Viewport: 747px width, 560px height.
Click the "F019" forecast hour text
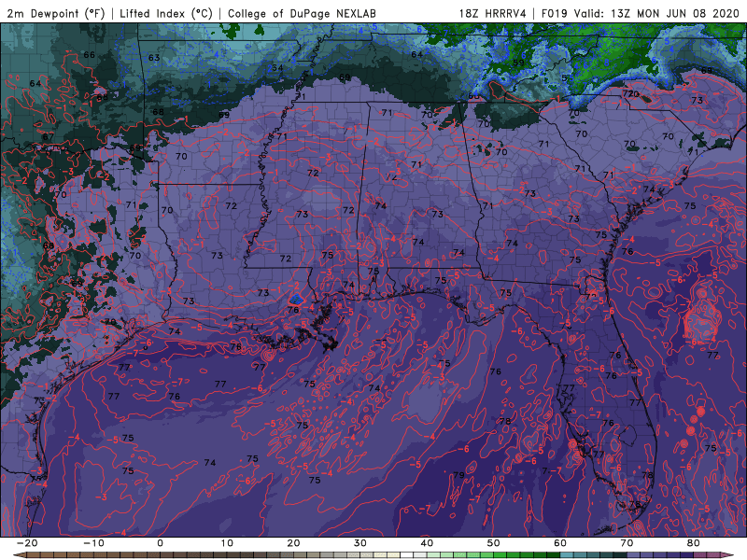pyautogui.click(x=554, y=13)
